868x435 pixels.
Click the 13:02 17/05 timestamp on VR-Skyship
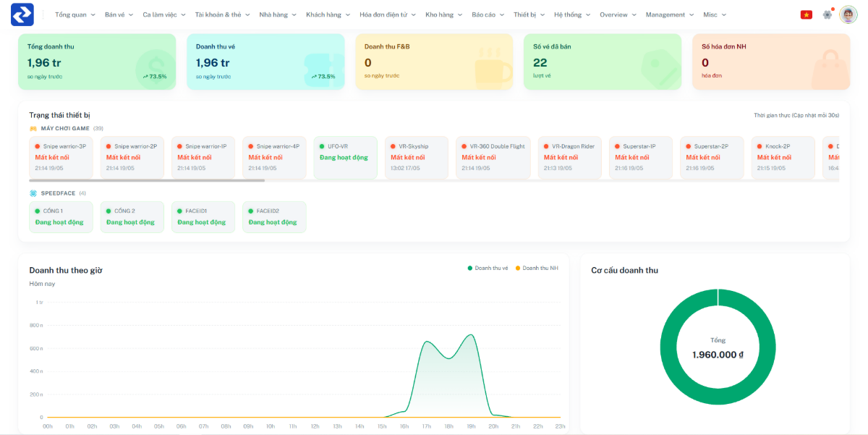coord(406,168)
